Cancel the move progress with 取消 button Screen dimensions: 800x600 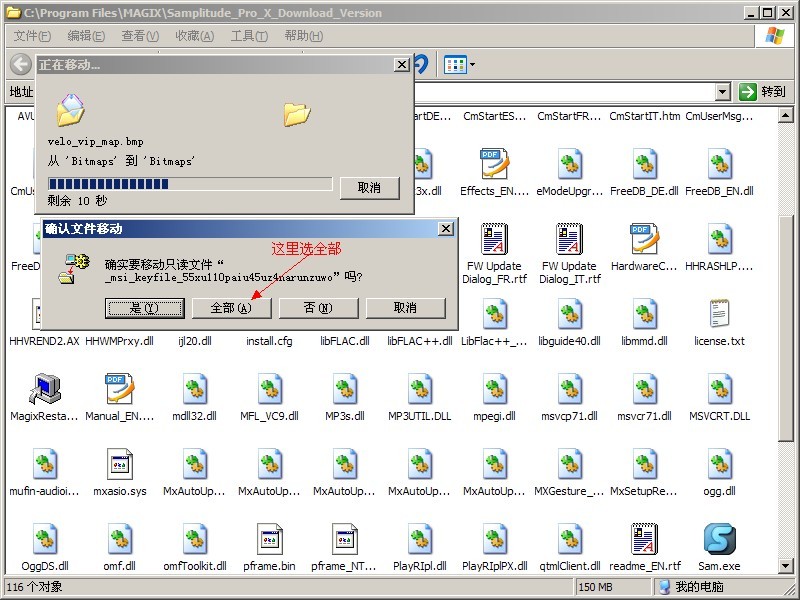[x=369, y=188]
